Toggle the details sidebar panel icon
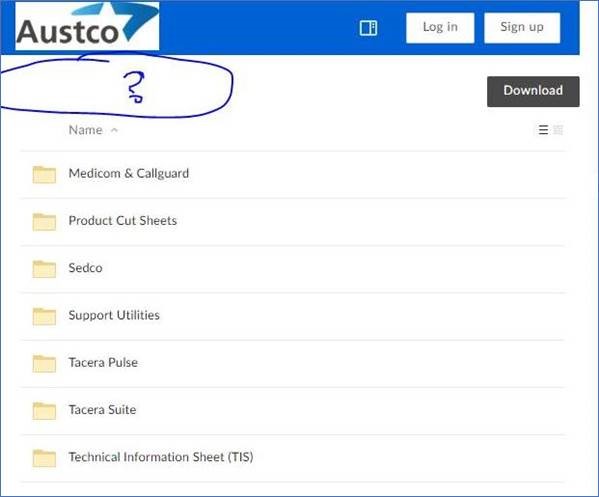The height and width of the screenshot is (497, 599). 368,28
